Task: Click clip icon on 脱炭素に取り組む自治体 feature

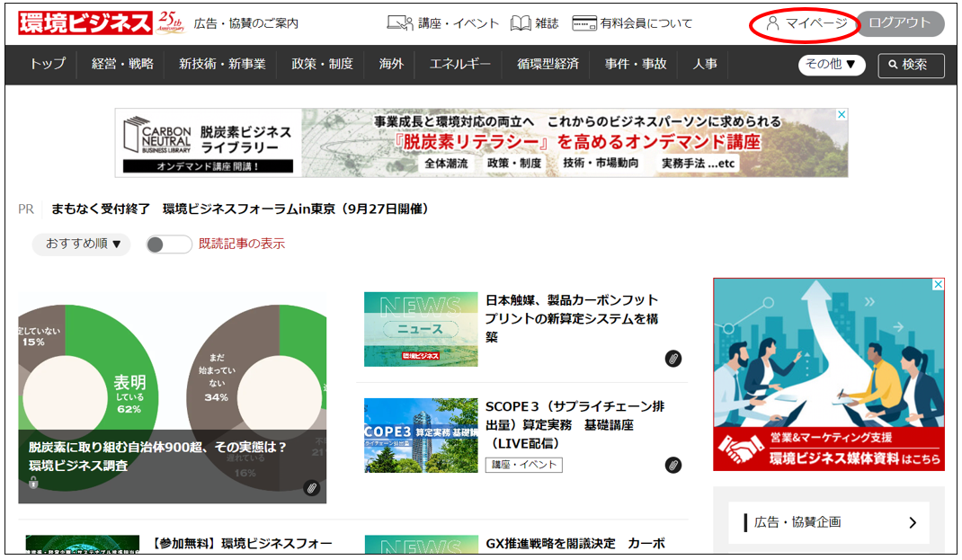Action: [x=312, y=488]
